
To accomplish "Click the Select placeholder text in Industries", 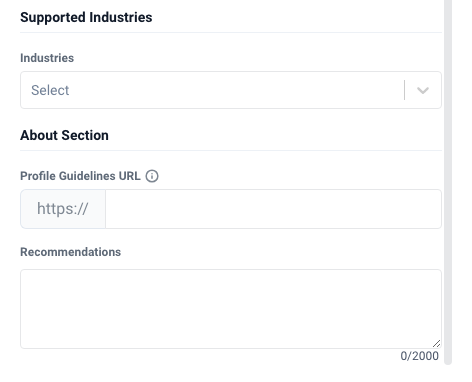I will click(x=50, y=90).
